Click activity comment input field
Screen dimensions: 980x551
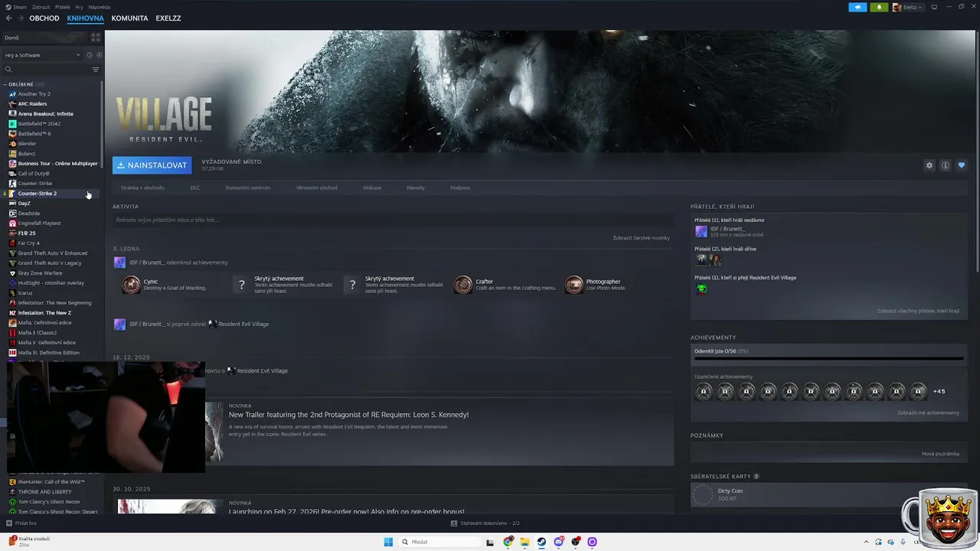[x=393, y=220]
